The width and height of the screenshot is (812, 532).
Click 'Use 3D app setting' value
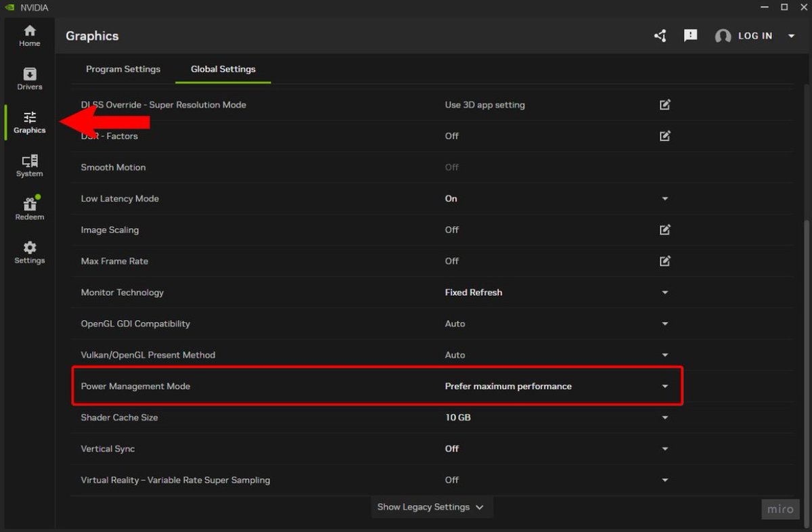pyautogui.click(x=484, y=105)
